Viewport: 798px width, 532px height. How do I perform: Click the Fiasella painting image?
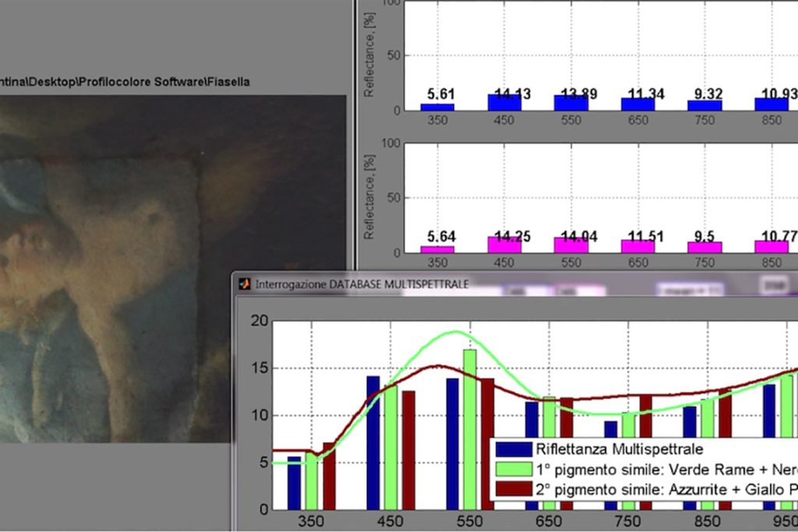coord(173,269)
